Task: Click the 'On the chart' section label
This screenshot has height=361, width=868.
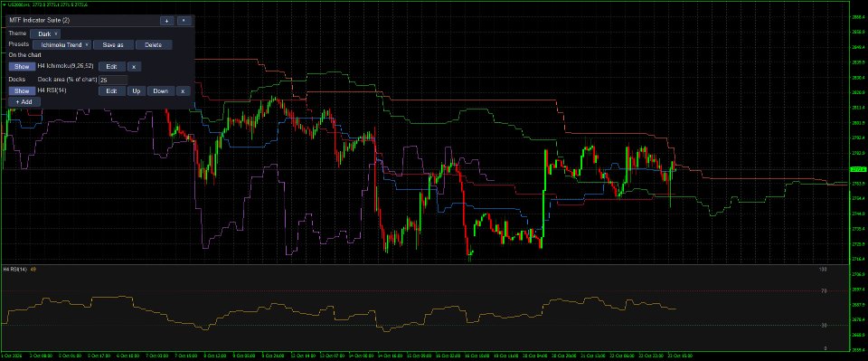Action: pyautogui.click(x=25, y=55)
